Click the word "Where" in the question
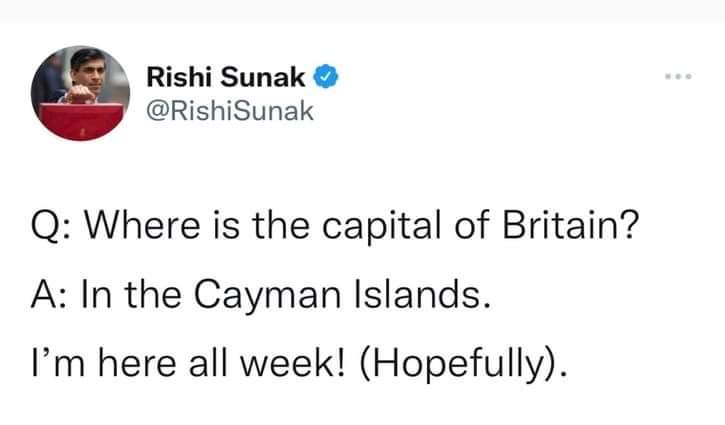 (142, 225)
